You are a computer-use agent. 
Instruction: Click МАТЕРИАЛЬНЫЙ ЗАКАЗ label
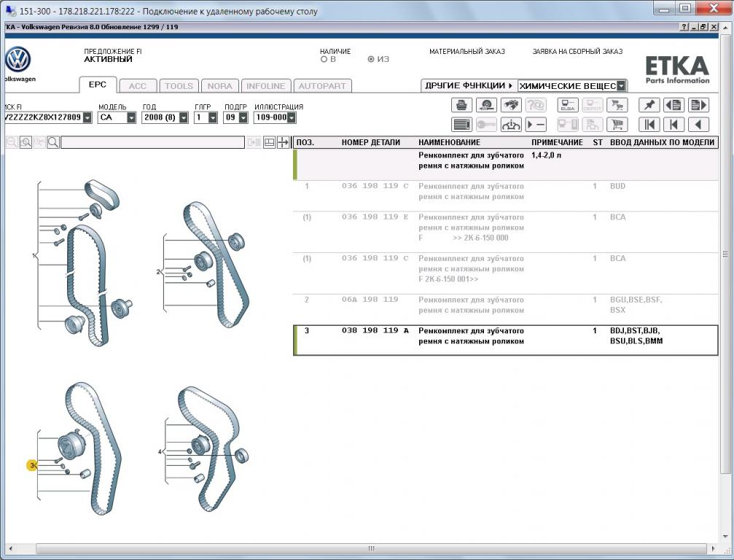467,52
